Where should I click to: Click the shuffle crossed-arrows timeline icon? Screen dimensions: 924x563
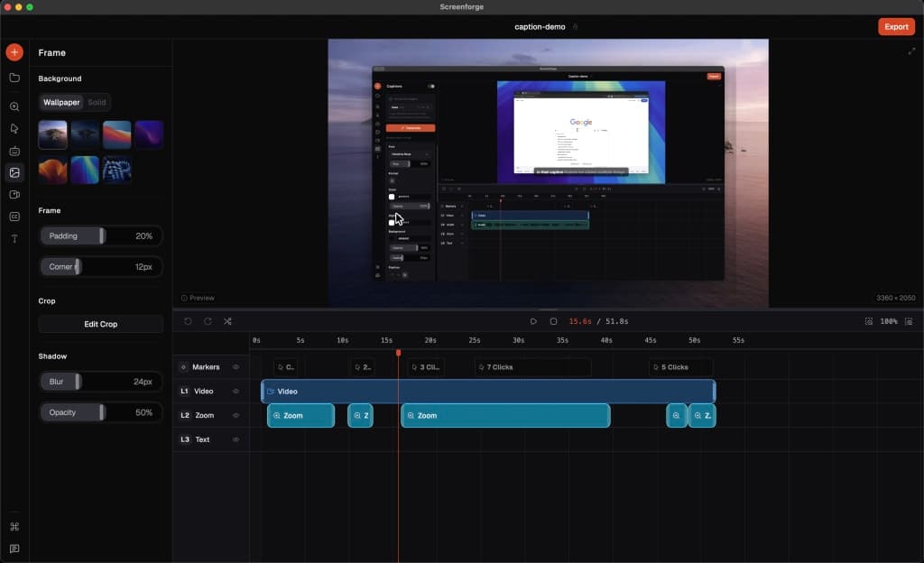click(227, 321)
